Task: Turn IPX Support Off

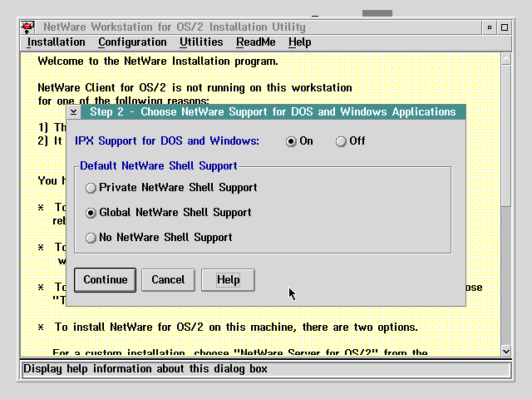Action: (x=350, y=141)
